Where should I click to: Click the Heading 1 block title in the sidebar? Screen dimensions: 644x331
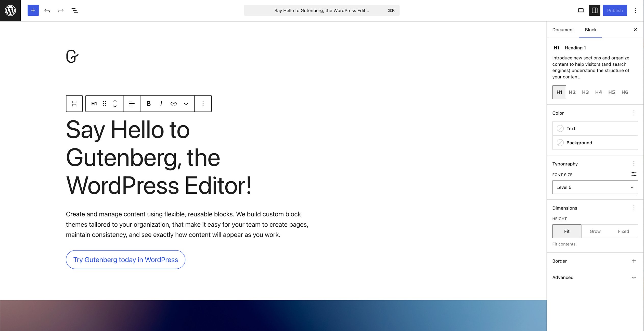click(575, 48)
